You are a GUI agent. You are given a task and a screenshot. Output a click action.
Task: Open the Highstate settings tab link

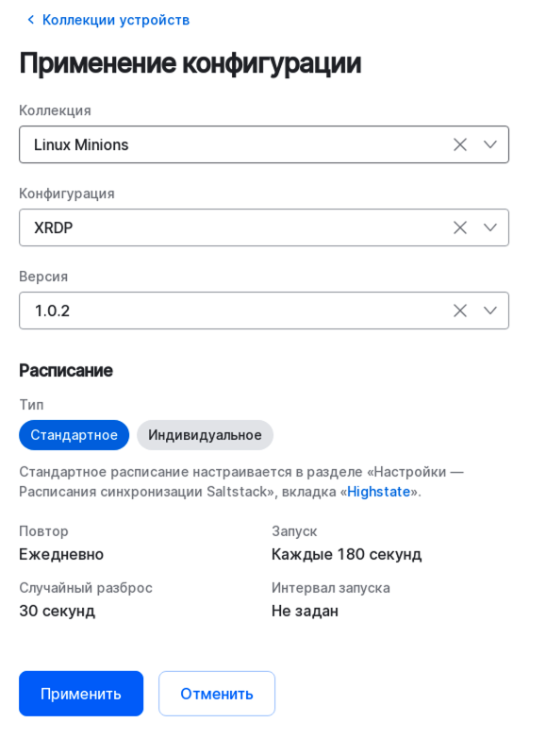[378, 492]
